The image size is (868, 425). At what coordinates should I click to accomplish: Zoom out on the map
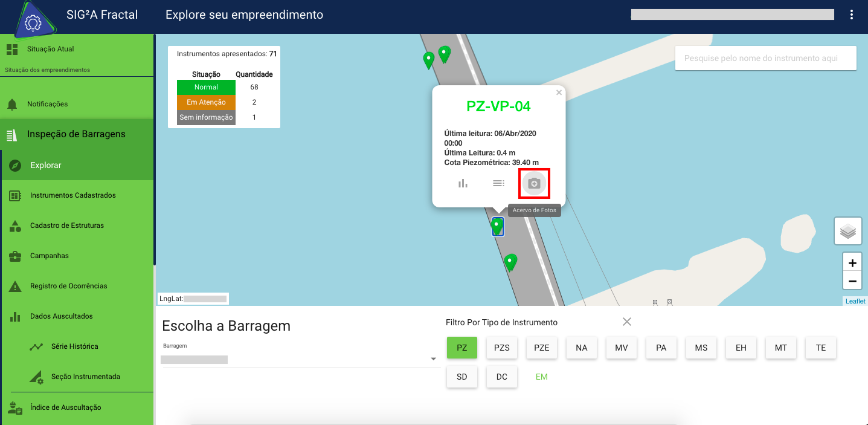(852, 281)
